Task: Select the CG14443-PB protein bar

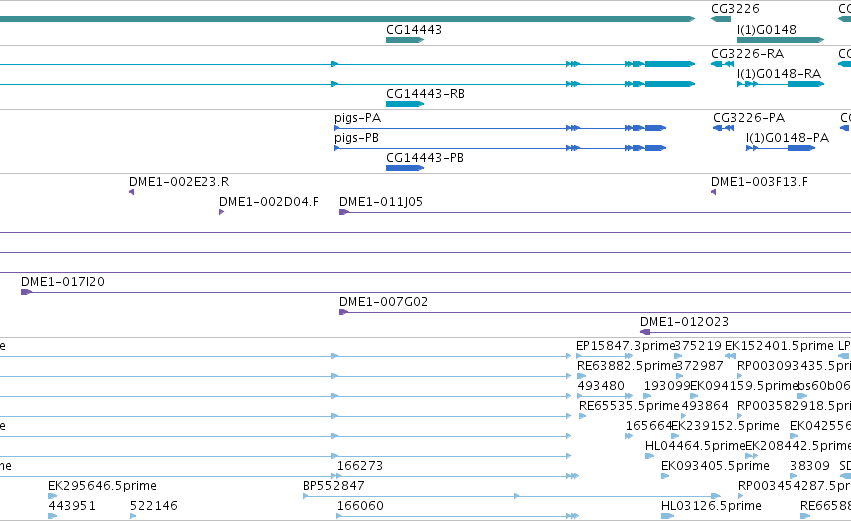Action: [x=405, y=168]
